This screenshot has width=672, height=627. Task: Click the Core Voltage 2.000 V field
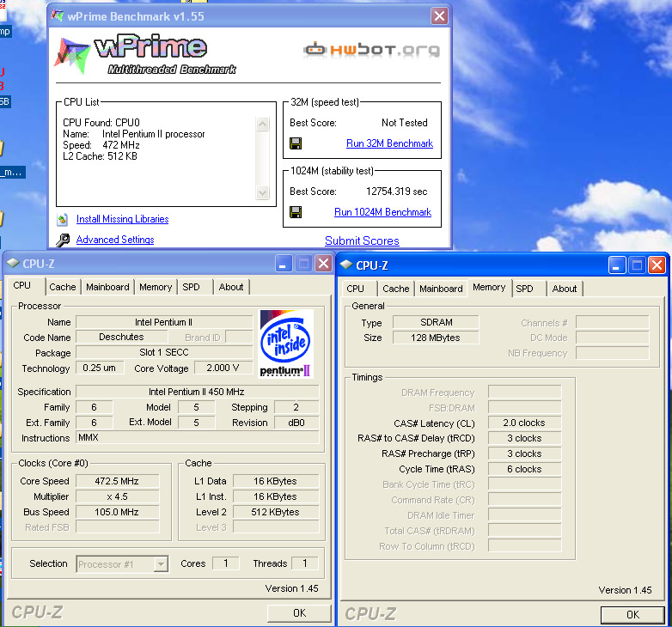pos(223,368)
